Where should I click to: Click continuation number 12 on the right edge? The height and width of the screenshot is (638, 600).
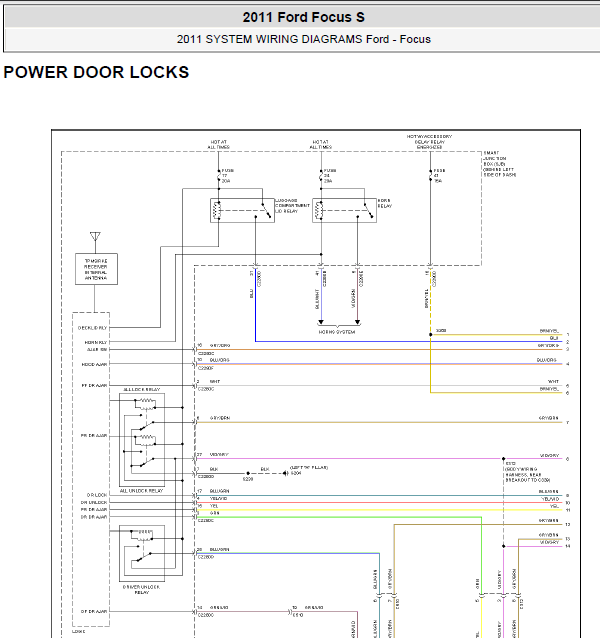pyautogui.click(x=567, y=525)
